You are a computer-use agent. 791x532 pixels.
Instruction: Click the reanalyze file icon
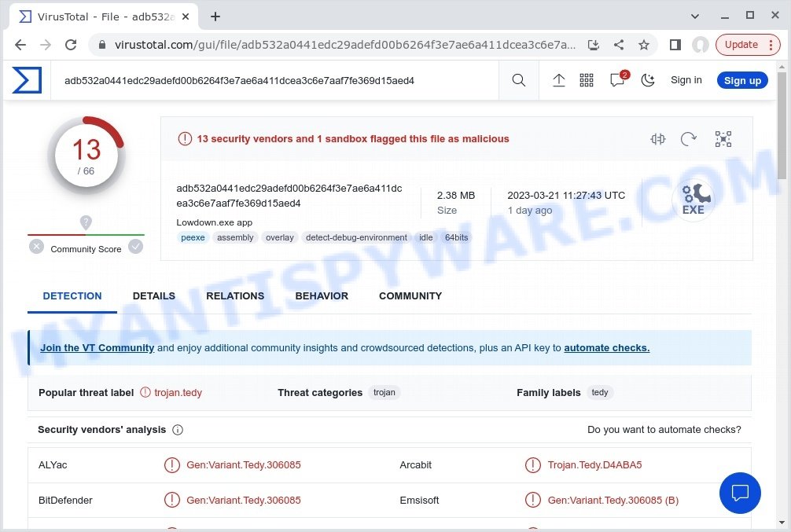[689, 138]
